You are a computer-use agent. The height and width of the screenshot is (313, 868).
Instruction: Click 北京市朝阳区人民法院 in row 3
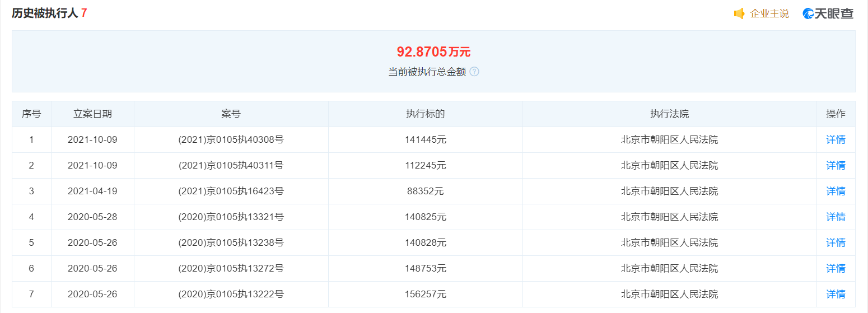(669, 191)
